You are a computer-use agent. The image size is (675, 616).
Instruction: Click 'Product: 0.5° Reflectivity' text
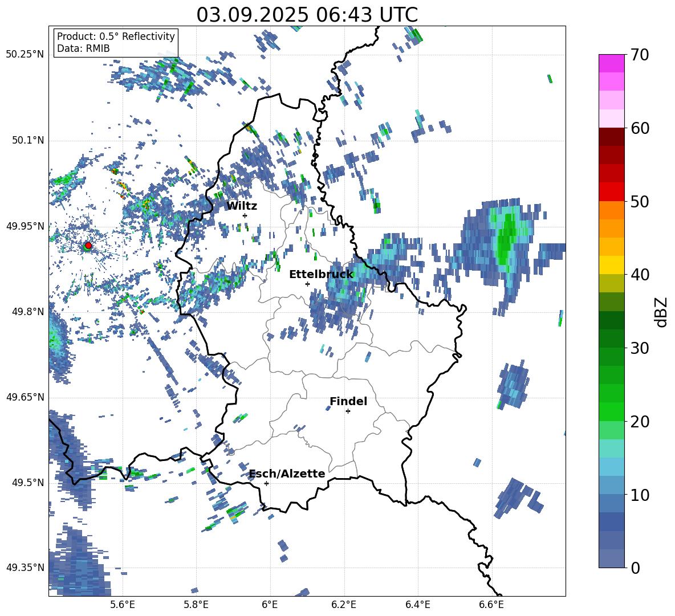pyautogui.click(x=116, y=36)
